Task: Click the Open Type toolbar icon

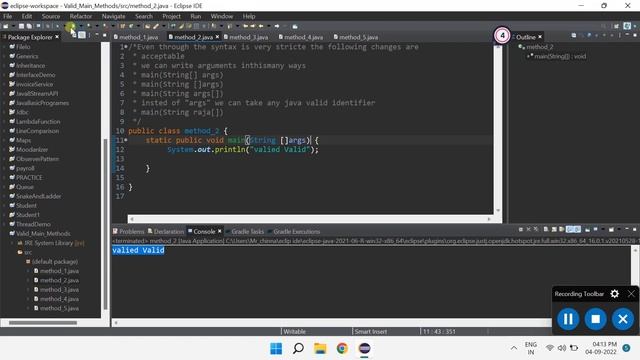Action: point(147,26)
